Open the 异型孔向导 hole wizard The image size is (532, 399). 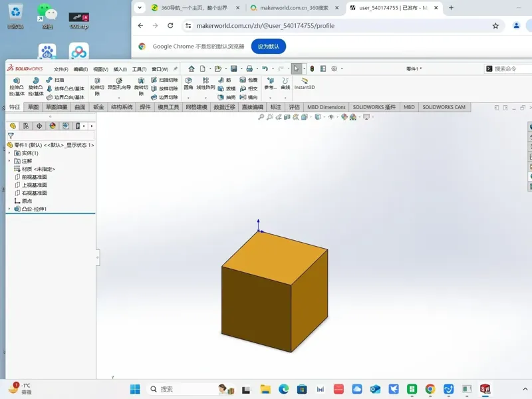pyautogui.click(x=119, y=84)
